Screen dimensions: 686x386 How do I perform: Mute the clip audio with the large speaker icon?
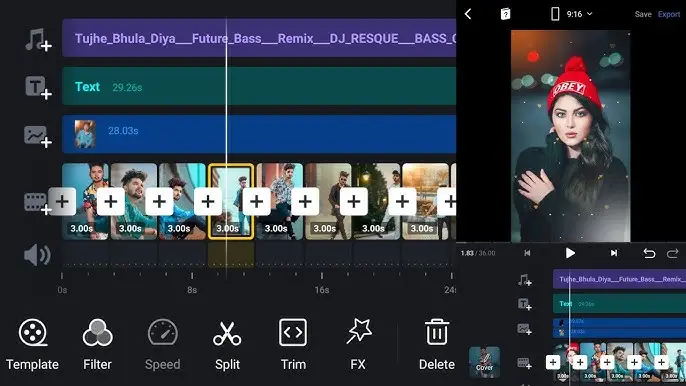tap(37, 255)
